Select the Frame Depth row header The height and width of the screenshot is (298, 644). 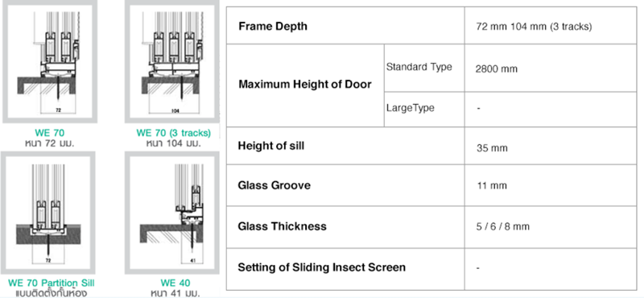coord(345,26)
